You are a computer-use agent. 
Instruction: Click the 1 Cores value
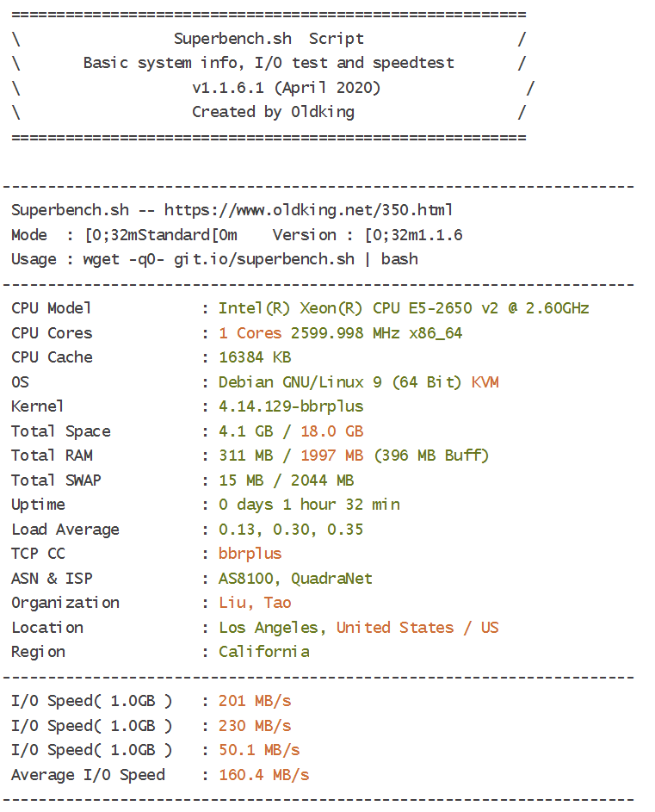(250, 333)
